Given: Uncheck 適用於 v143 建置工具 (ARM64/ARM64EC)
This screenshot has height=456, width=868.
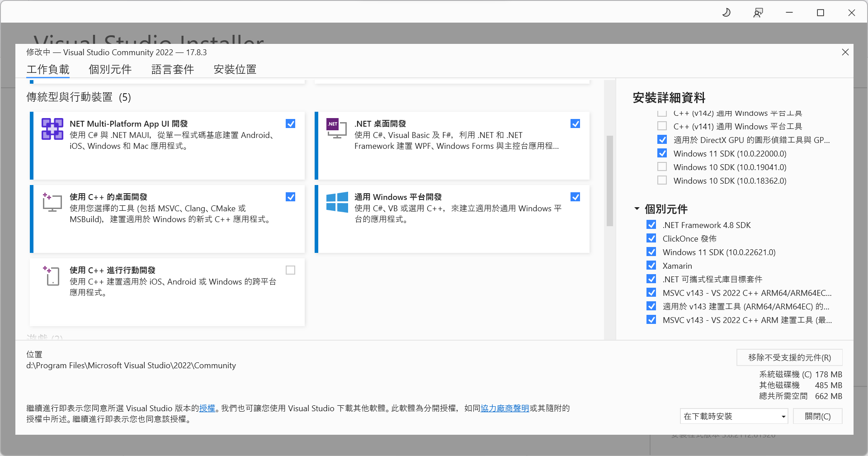Looking at the screenshot, I should [x=651, y=306].
